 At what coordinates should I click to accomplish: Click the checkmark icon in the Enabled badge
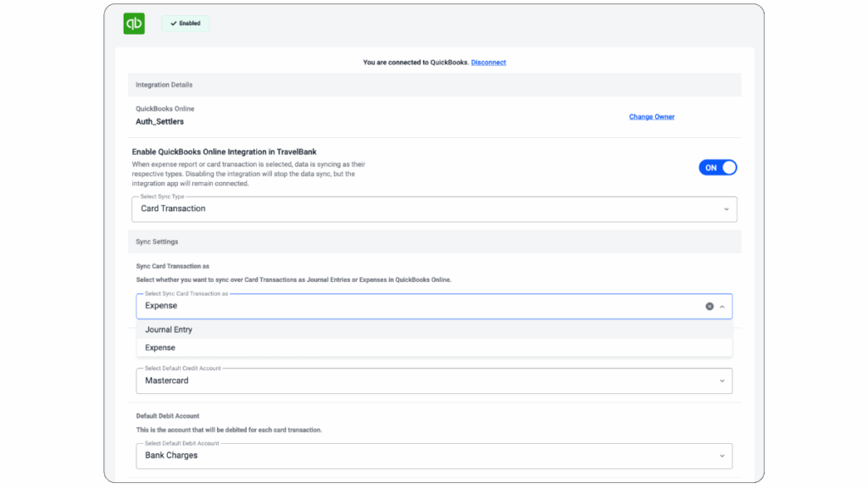[173, 23]
